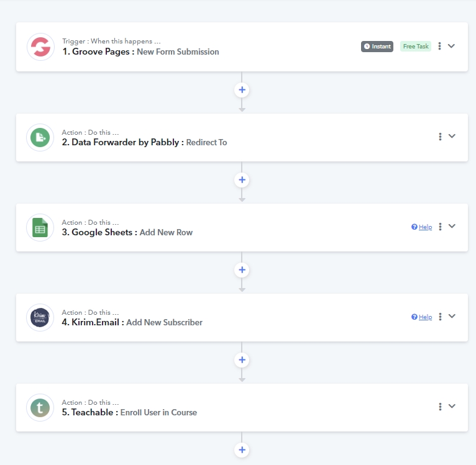Click 'Action : Do this ...' label above Kirim.Email
Viewport: 476px width, 465px height.
pyautogui.click(x=90, y=313)
